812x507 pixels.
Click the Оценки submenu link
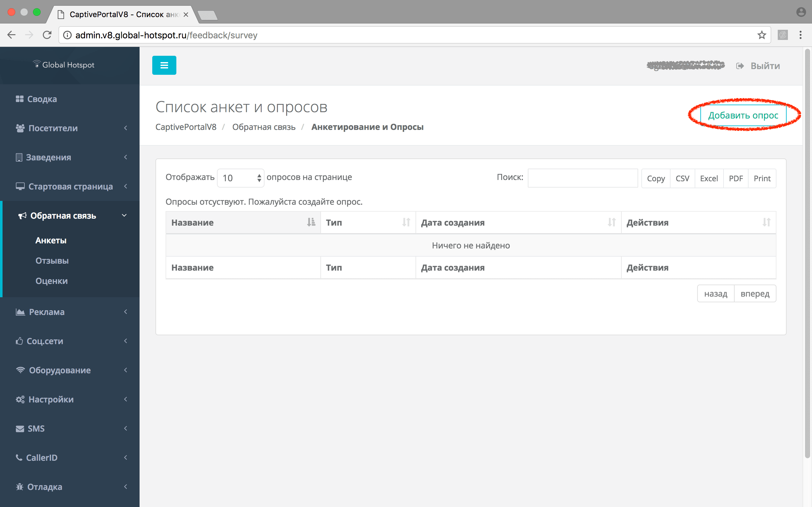[x=51, y=281]
